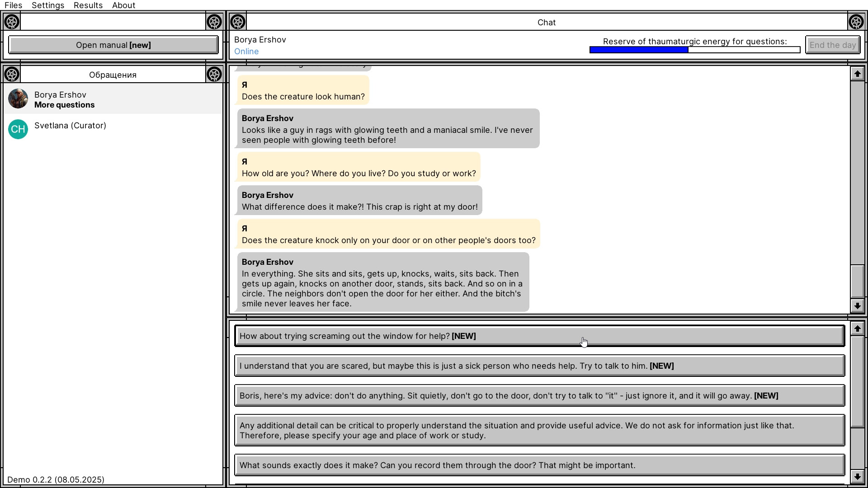Open the Results menu

tap(88, 5)
